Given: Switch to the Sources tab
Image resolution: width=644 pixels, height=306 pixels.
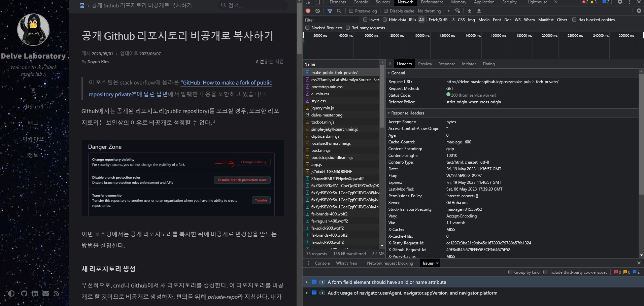Looking at the screenshot, I should [x=383, y=2].
